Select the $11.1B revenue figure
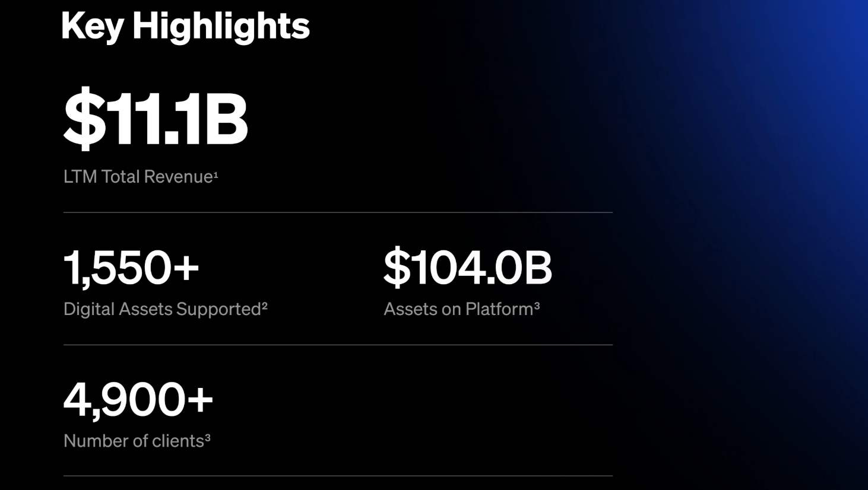 (156, 119)
